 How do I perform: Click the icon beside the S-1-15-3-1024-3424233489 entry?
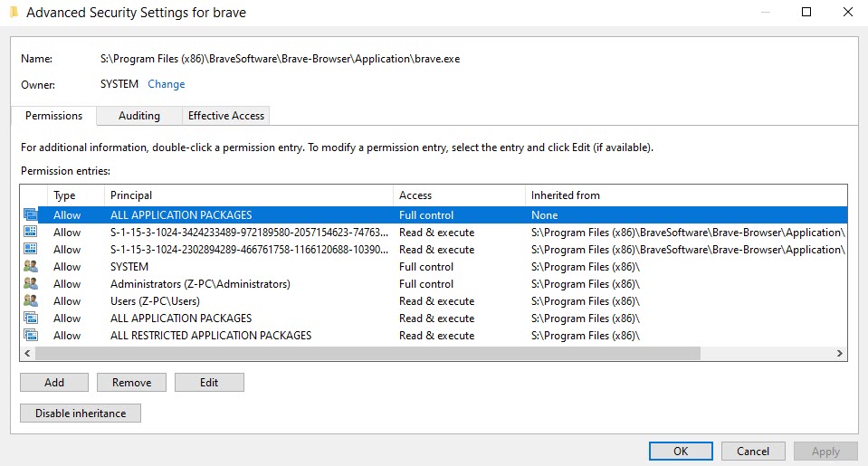(x=31, y=232)
